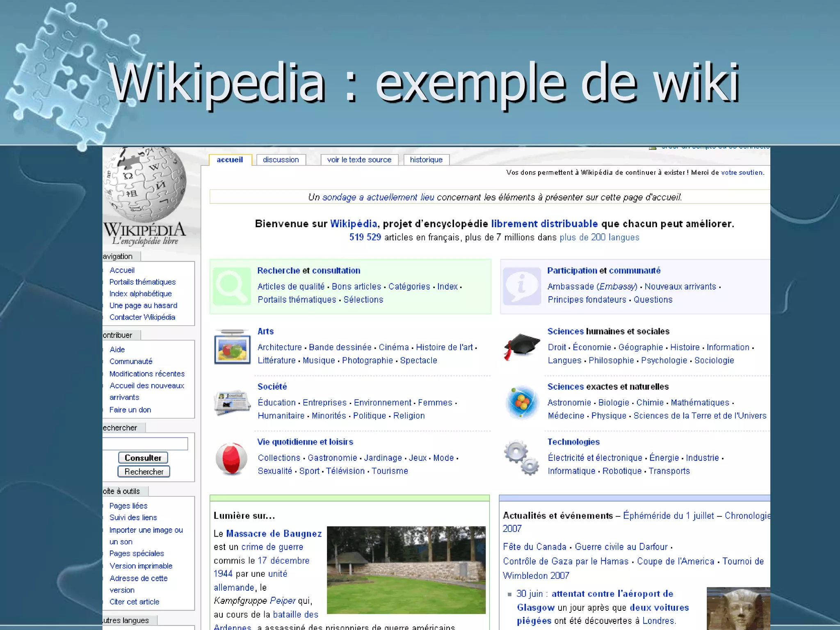Open Une page au hasard
The image size is (840, 630).
click(143, 306)
